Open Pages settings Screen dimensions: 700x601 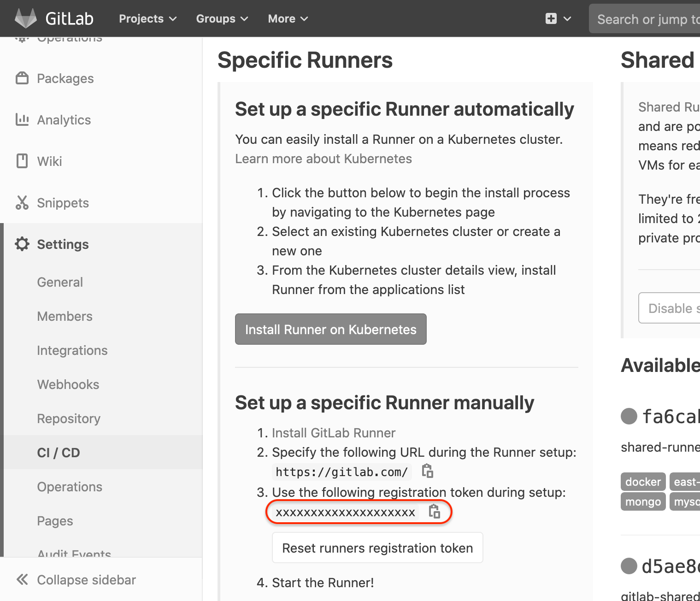(55, 521)
